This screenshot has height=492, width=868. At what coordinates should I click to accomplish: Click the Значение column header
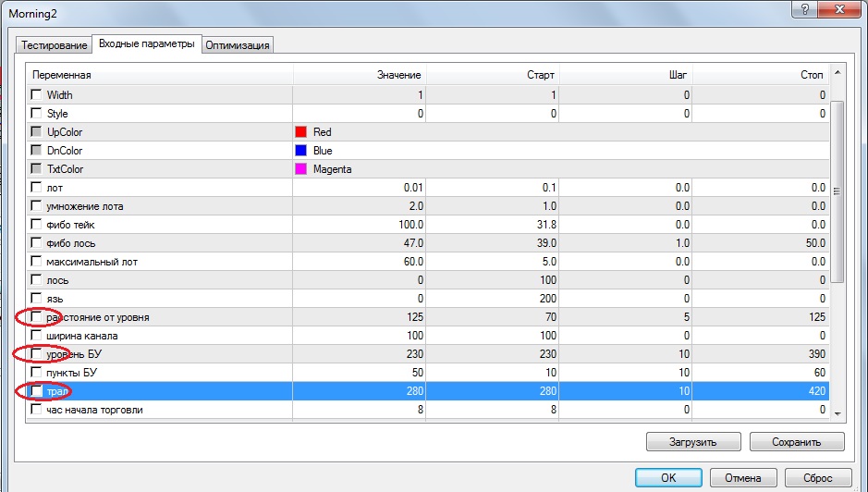point(360,75)
